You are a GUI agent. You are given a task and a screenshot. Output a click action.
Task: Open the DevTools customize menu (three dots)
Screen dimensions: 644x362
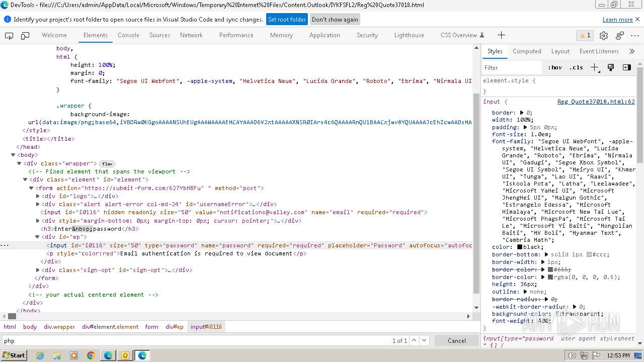(x=636, y=35)
